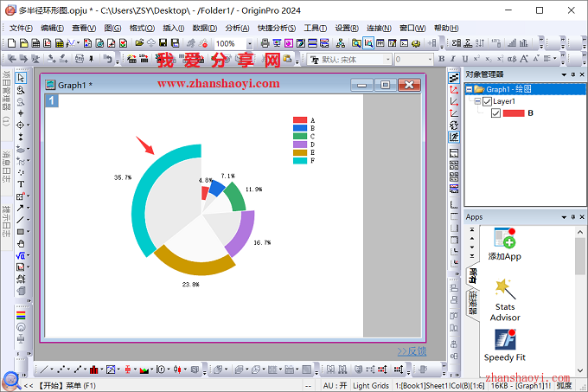Open the Object Manager panel dropdown arrow
Image resolution: width=588 pixels, height=392 pixels.
[564, 74]
